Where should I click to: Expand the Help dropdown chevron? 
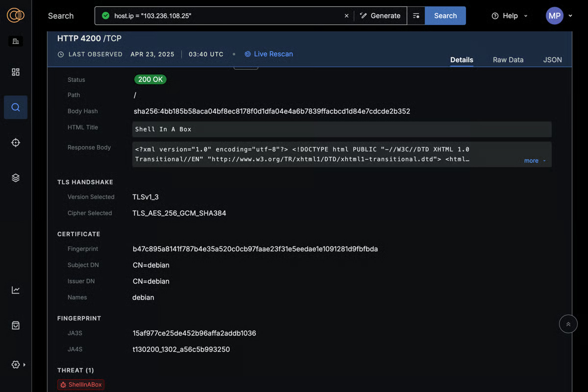coord(525,16)
